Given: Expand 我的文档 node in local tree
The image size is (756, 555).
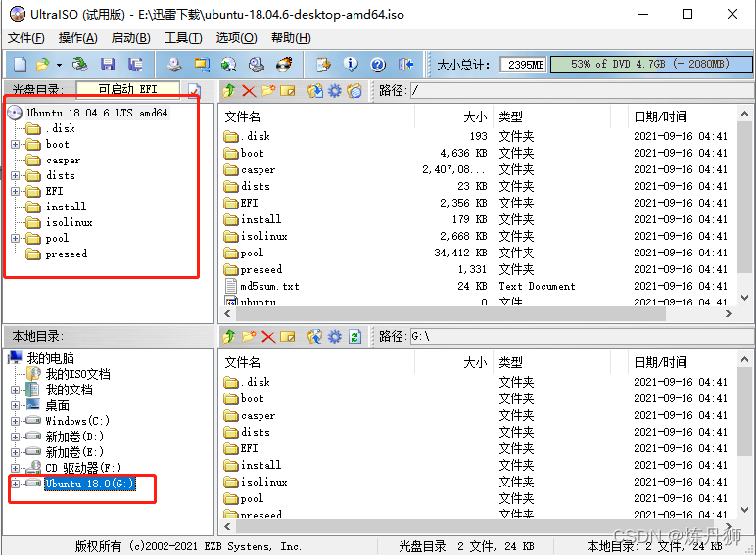Looking at the screenshot, I should (x=16, y=391).
